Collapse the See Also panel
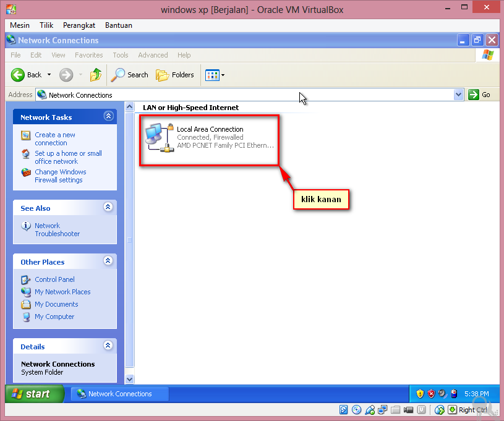Viewport: 504px width, 421px height. coord(108,207)
